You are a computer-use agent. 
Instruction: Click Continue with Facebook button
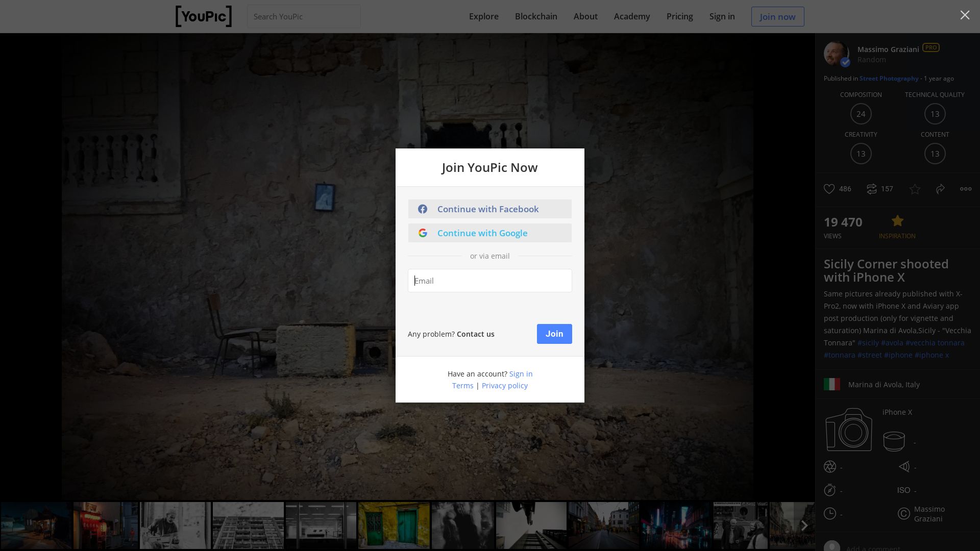[x=489, y=209]
